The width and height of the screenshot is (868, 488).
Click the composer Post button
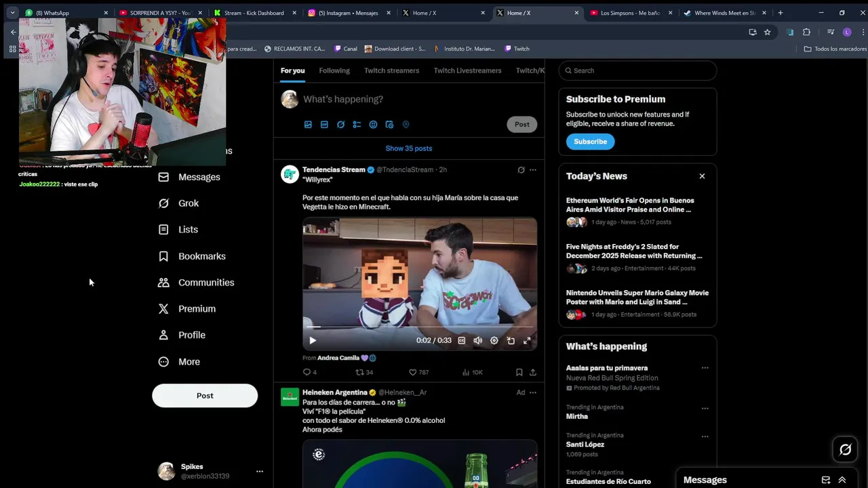522,124
